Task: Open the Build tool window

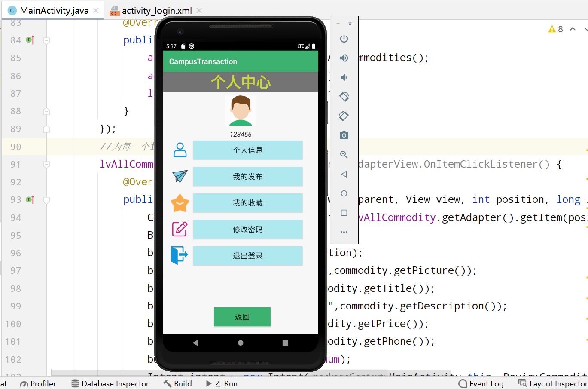Action: [x=177, y=383]
